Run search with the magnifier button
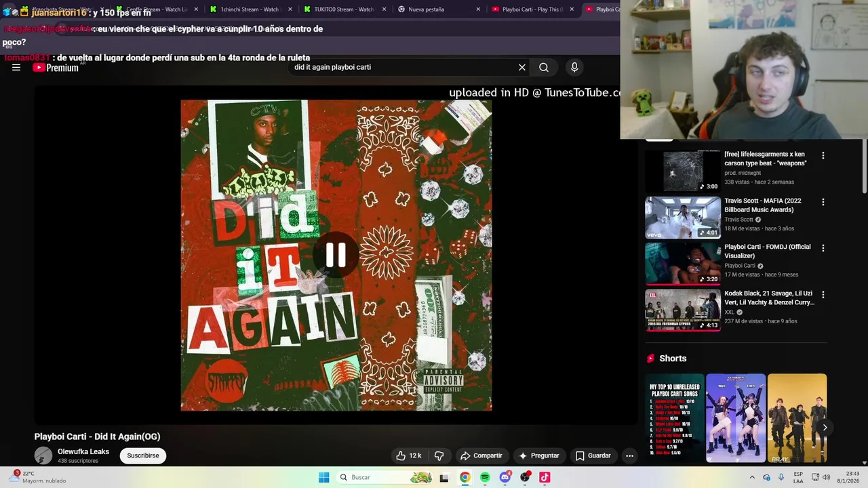Screen dimensions: 868x488 coord(544,67)
